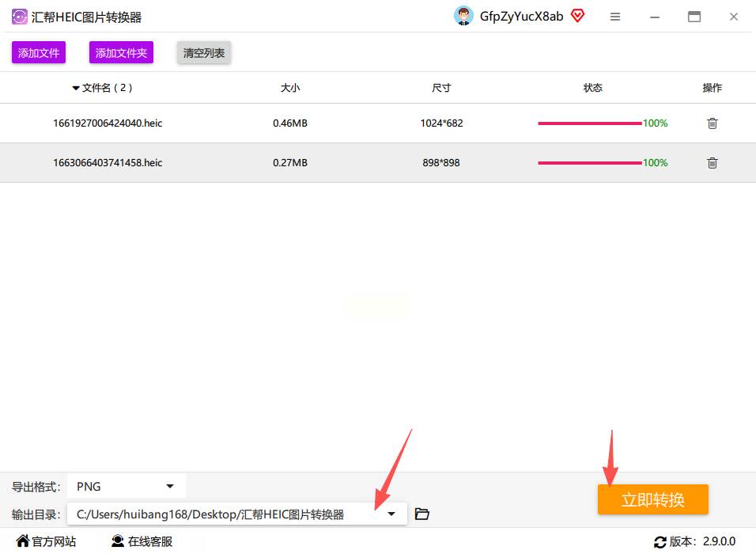Click progress bar of first file
The image size is (756, 554).
click(x=590, y=123)
